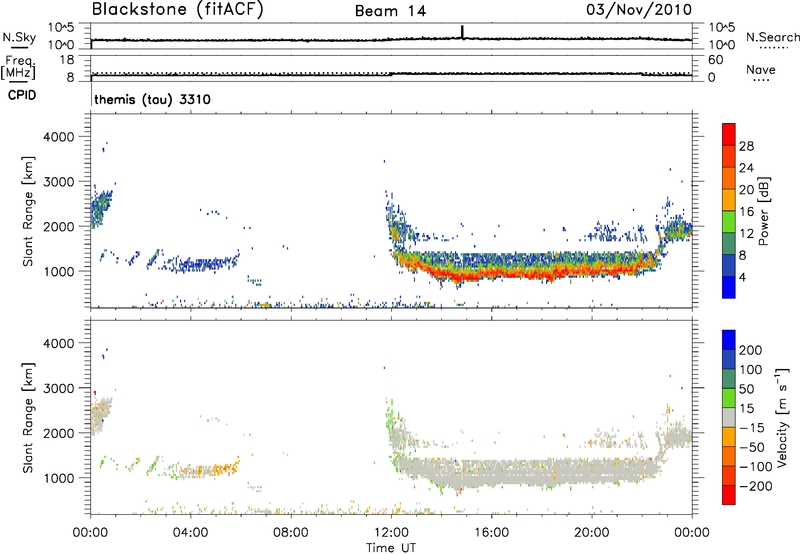
Task: Click the '16:00' time axis tick label
Action: pyautogui.click(x=491, y=533)
